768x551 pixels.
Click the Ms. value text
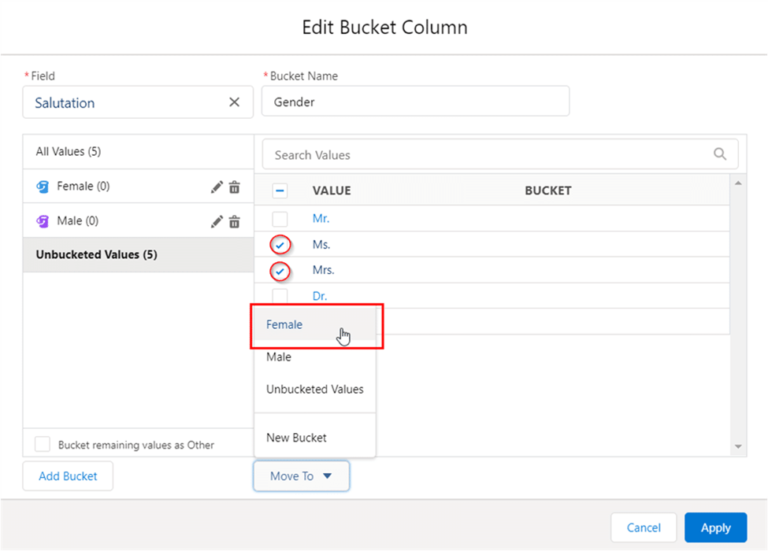(x=321, y=244)
